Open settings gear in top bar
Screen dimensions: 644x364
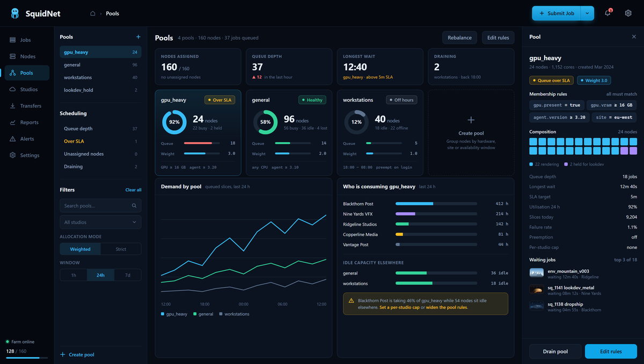(628, 13)
